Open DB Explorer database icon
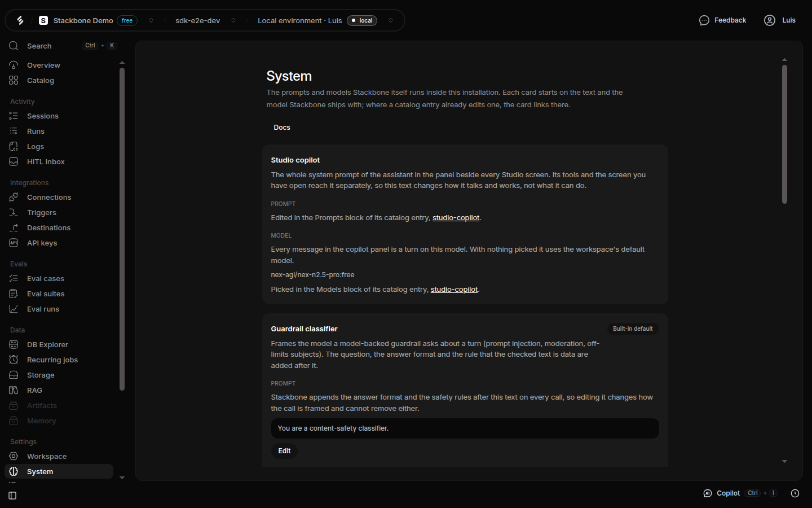Screen dimensions: 812x508 tap(14, 344)
